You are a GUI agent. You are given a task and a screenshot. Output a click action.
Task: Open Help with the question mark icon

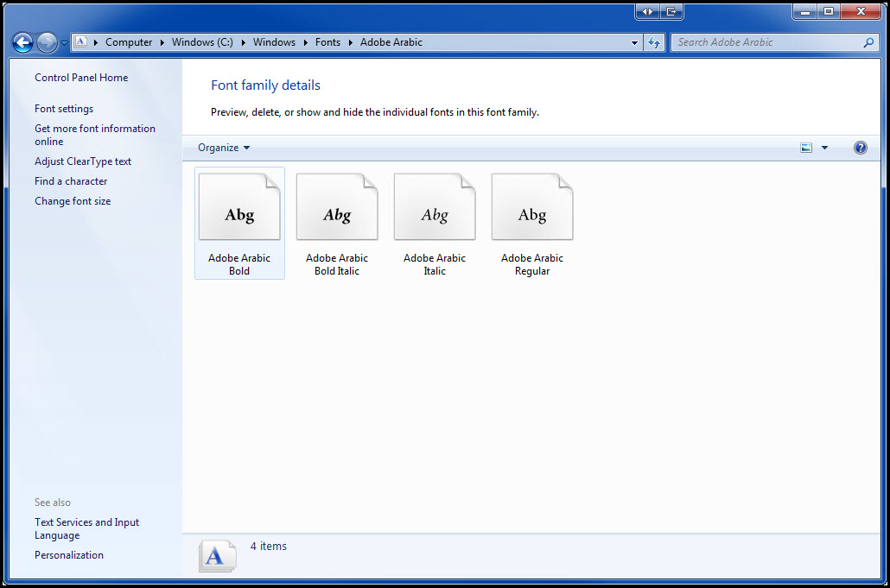860,148
